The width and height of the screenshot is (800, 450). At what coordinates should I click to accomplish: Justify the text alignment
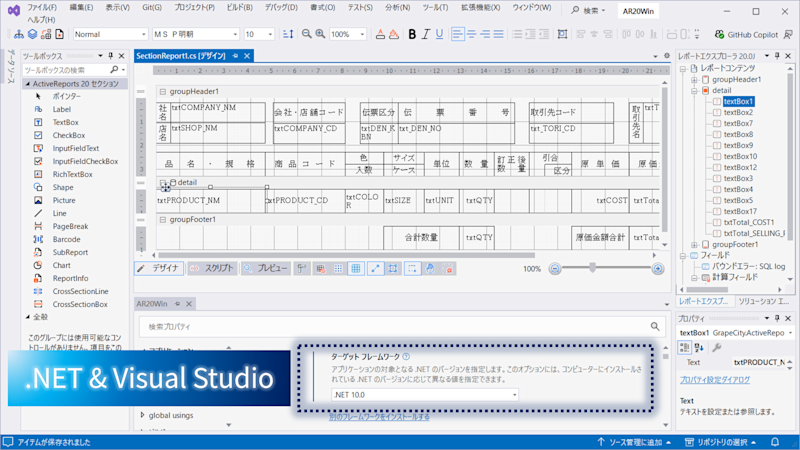[498, 34]
